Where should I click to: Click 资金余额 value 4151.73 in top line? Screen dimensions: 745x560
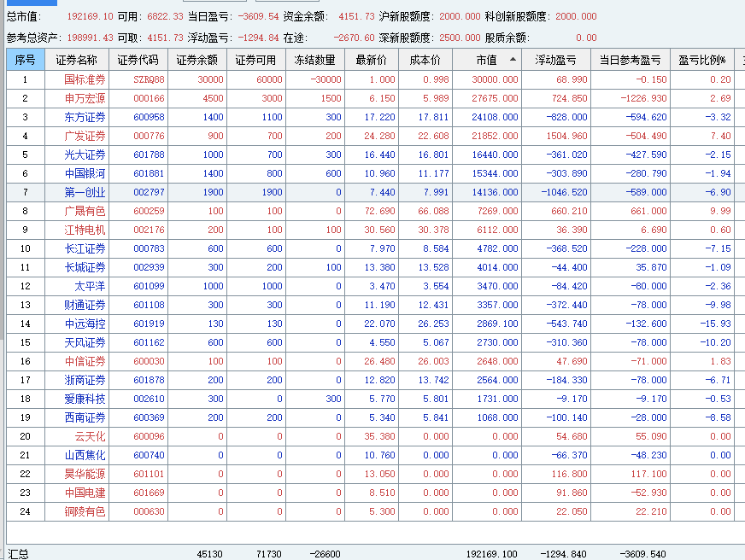[356, 16]
